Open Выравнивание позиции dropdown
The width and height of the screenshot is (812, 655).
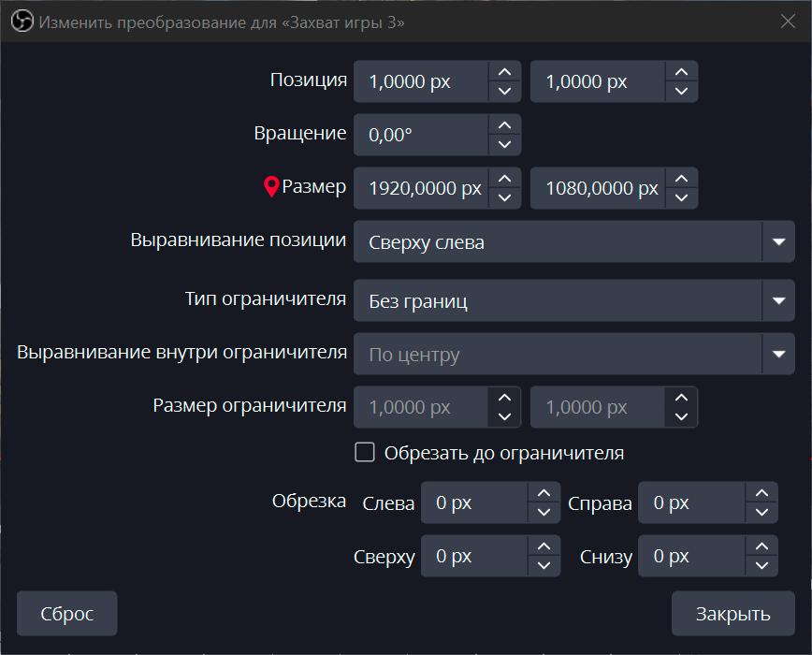[x=777, y=241]
